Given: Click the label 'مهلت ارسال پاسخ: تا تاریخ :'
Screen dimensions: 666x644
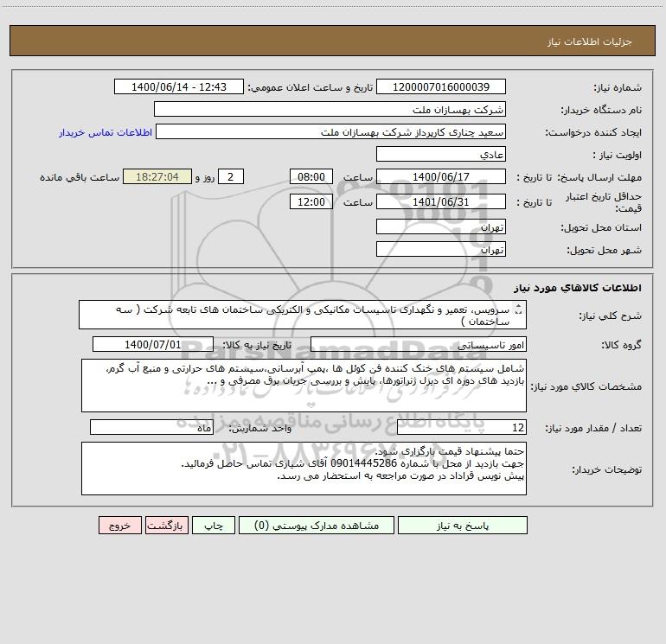Looking at the screenshot, I should click(x=580, y=177).
